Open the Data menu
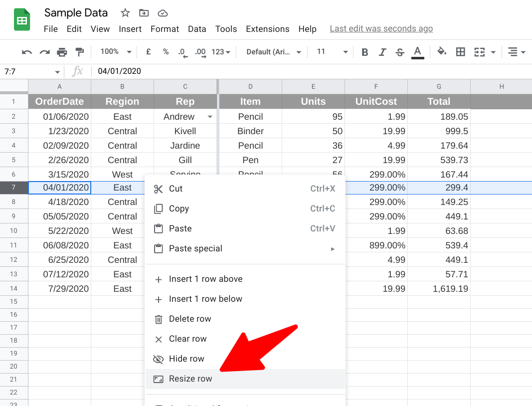Viewport: 532px width, 406px height. [x=197, y=29]
